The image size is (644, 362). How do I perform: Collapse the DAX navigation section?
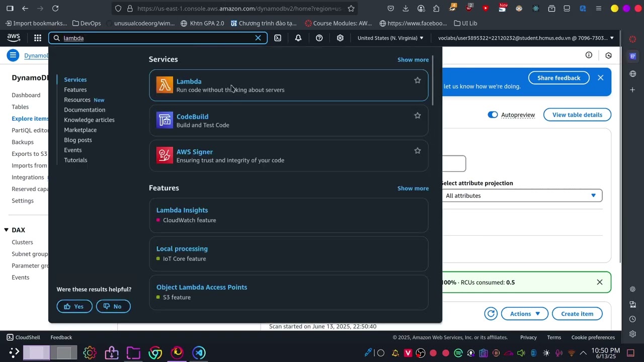7,230
